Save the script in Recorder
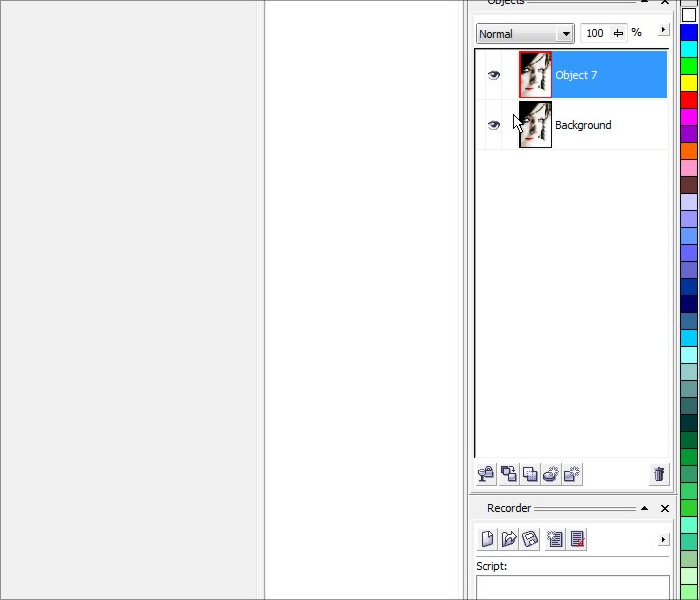 click(x=530, y=539)
